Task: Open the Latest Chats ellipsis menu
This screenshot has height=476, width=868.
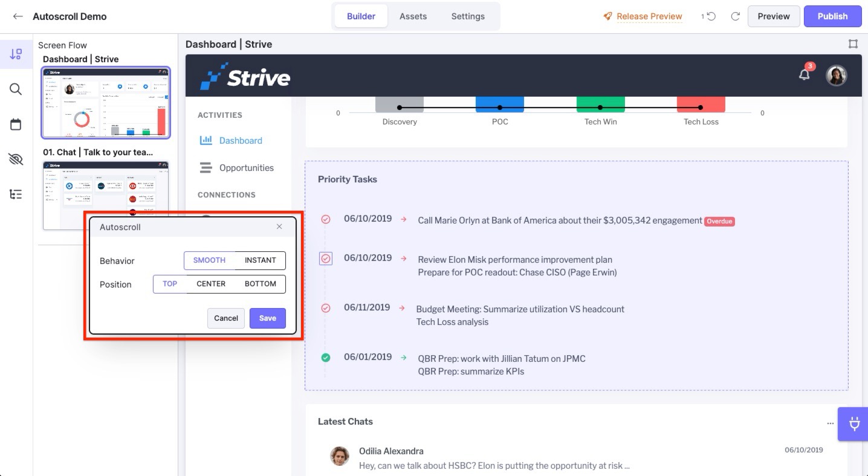Action: [830, 423]
